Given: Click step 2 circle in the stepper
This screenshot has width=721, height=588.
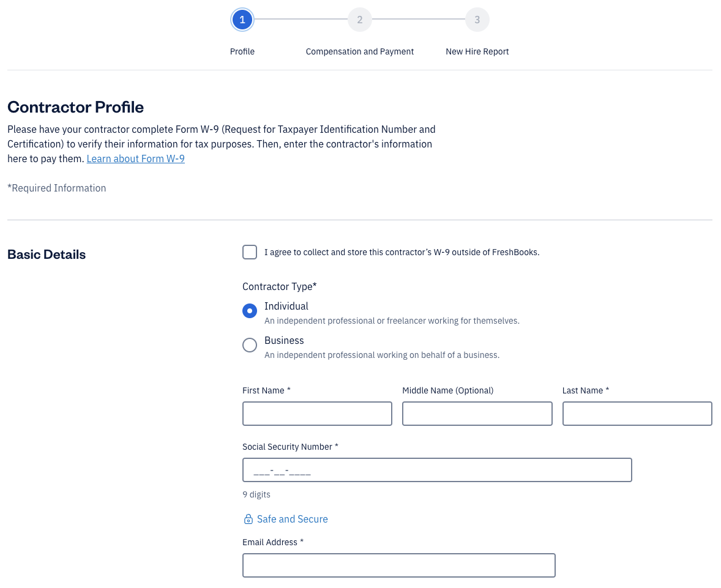Looking at the screenshot, I should [x=360, y=19].
